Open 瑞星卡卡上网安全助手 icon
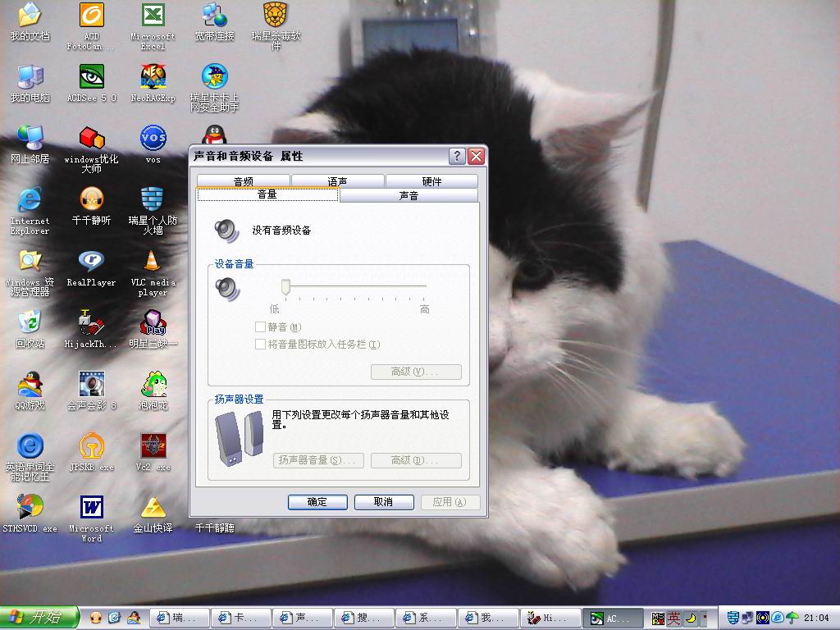 [x=215, y=89]
